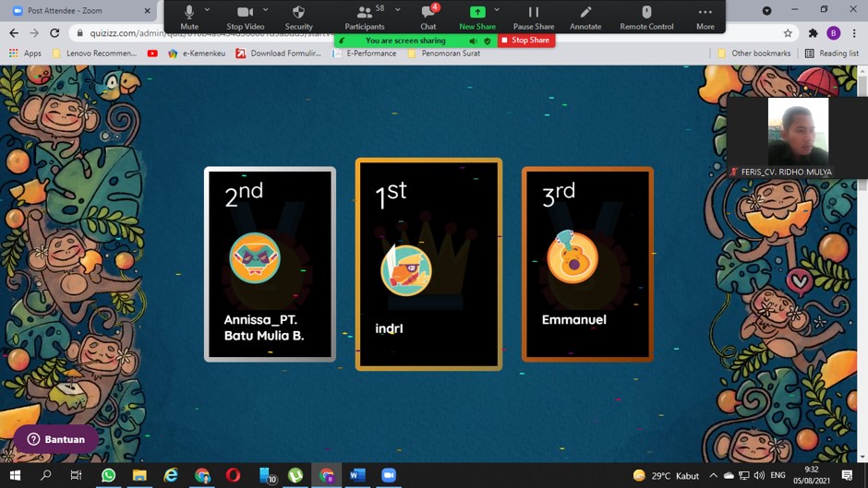The height and width of the screenshot is (488, 868).
Task: Expand the video options arrow next to Stop Video
Action: [x=266, y=10]
